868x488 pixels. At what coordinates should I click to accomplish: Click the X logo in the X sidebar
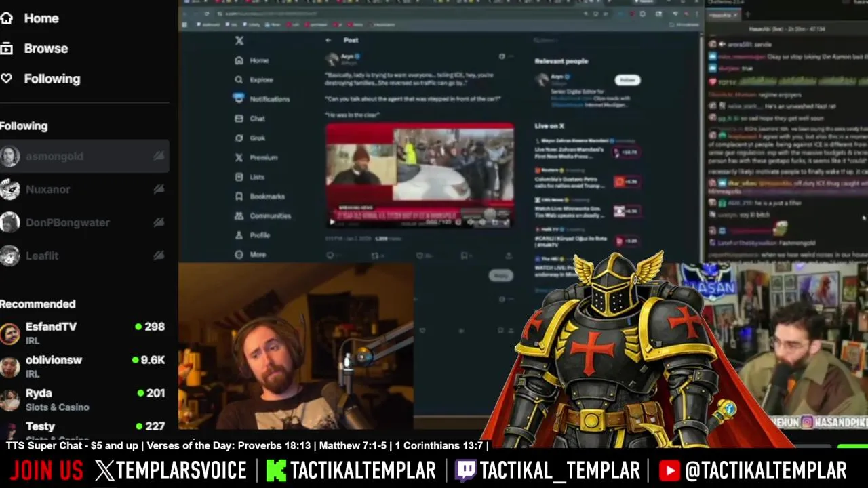tap(239, 41)
